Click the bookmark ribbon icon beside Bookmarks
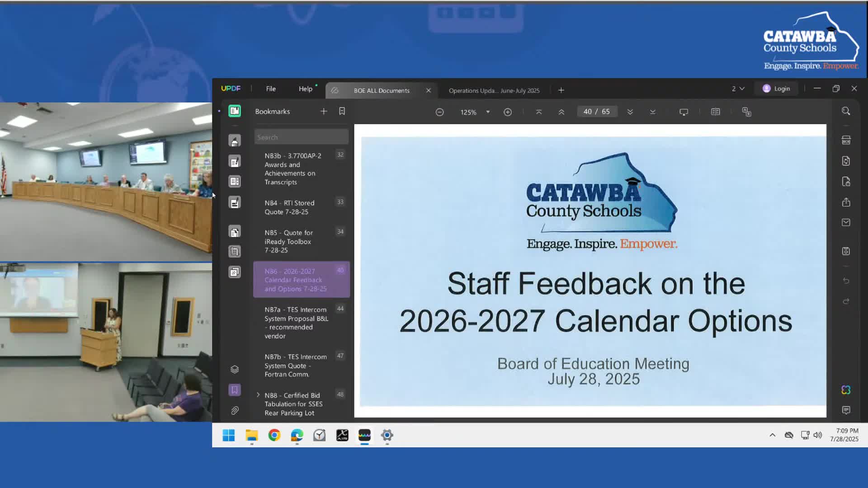868x488 pixels. pos(342,111)
